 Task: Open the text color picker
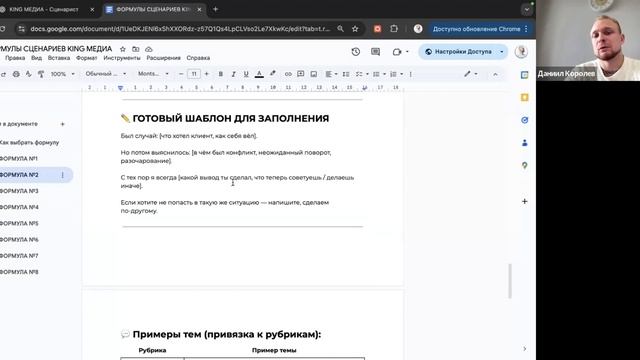tap(259, 74)
